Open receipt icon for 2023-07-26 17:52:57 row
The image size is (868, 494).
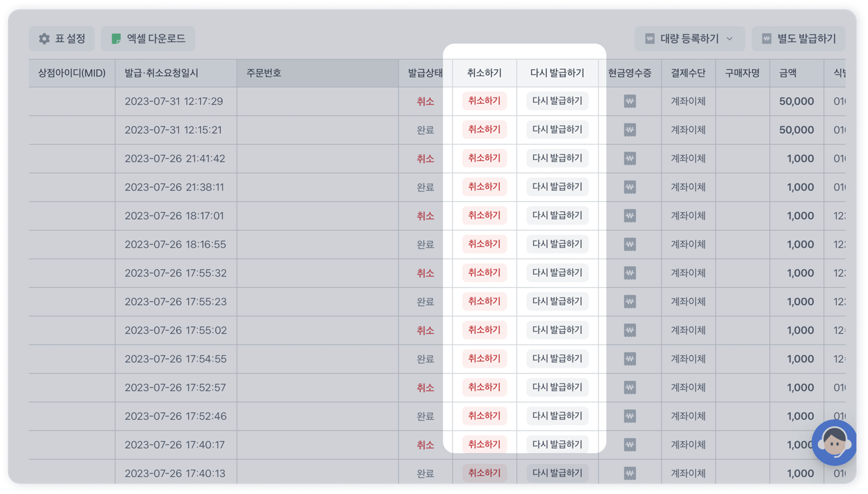click(629, 388)
